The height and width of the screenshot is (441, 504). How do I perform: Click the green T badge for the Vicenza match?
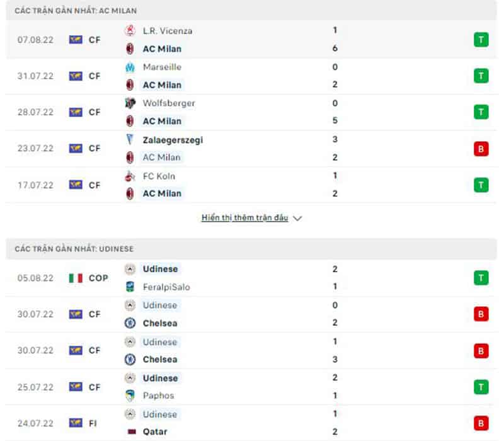[x=481, y=39]
